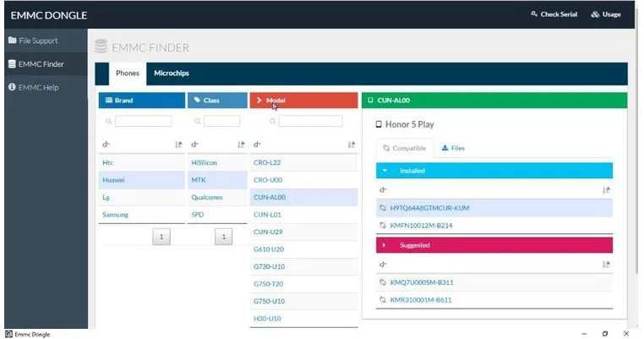The width and height of the screenshot is (644, 339).
Task: Click the Model search magnifier icon
Action: click(272, 121)
